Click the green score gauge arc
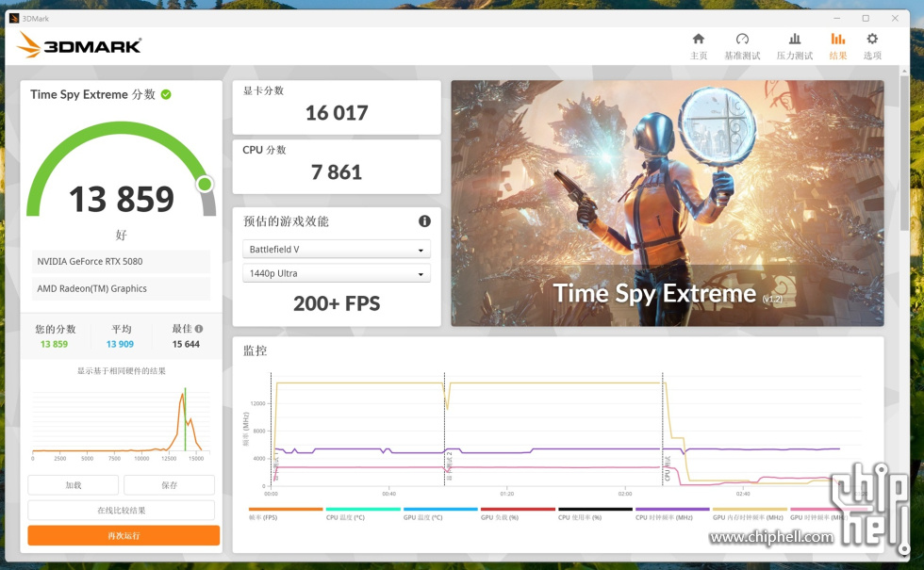This screenshot has width=924, height=570. [x=122, y=168]
